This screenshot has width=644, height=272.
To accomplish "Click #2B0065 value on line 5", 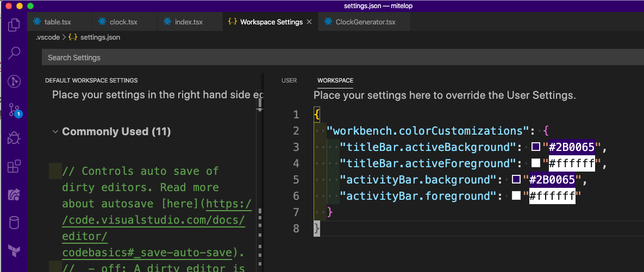I will pos(552,180).
